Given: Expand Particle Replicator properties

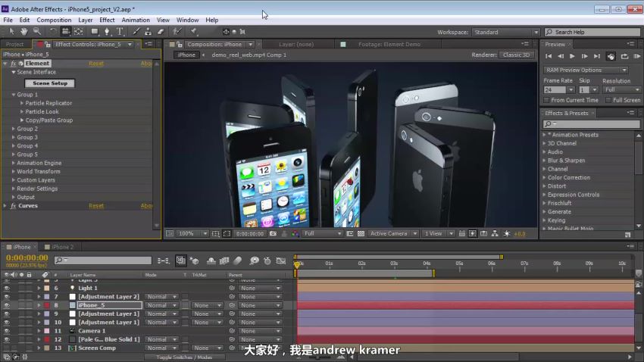Looking at the screenshot, I should pyautogui.click(x=22, y=103).
